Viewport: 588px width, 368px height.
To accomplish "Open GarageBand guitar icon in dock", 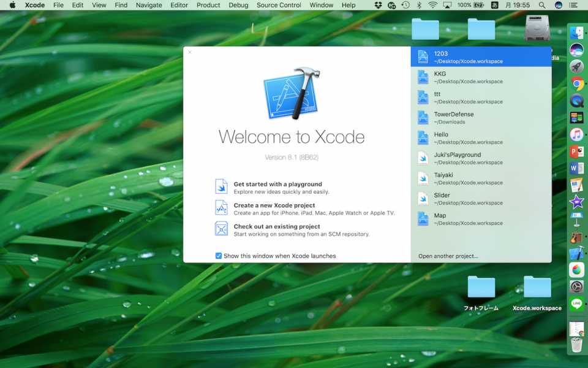I will point(577,236).
